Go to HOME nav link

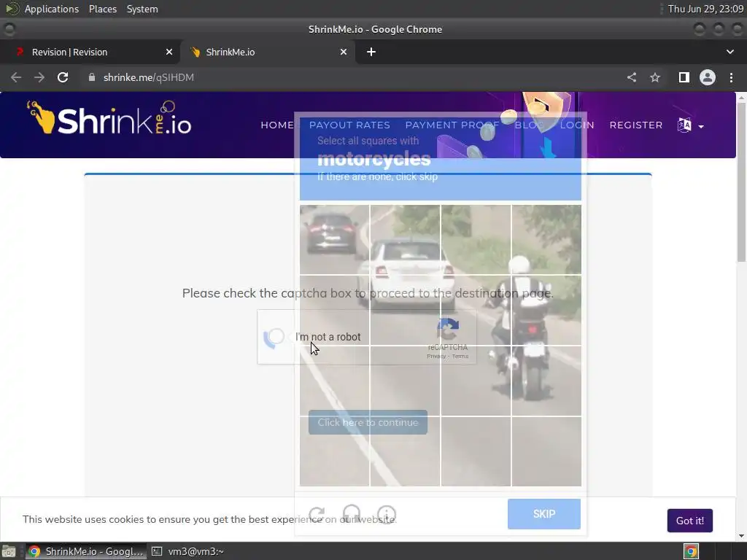point(276,125)
